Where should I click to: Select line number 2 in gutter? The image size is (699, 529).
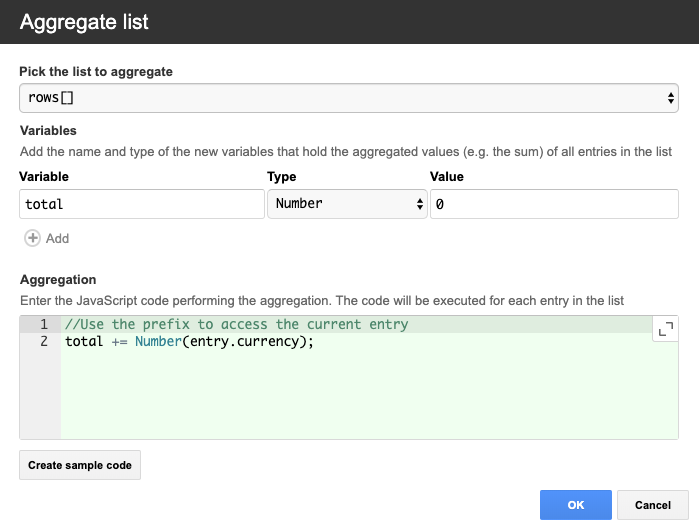pyautogui.click(x=44, y=341)
